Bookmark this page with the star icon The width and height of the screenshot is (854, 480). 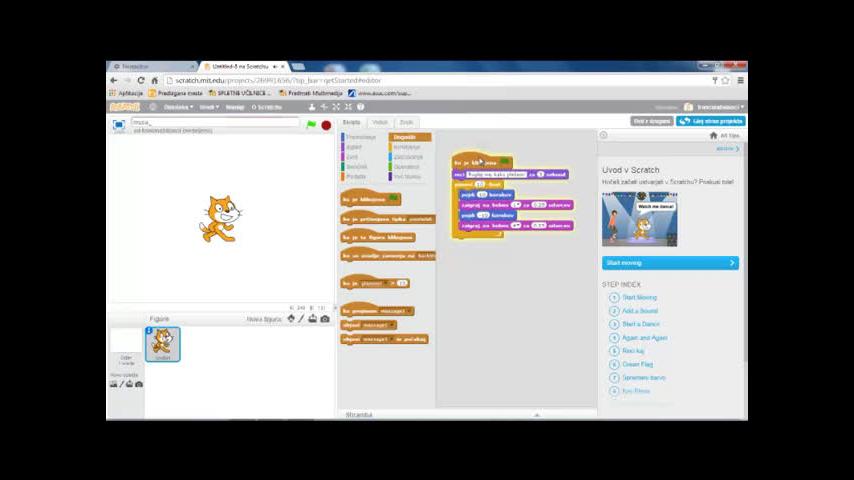[x=725, y=80]
